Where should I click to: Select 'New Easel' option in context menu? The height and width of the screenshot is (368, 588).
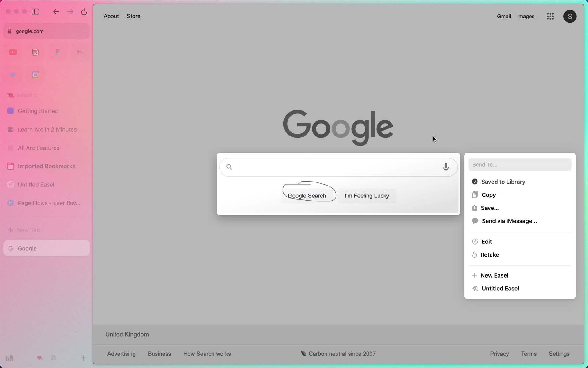coord(495,275)
